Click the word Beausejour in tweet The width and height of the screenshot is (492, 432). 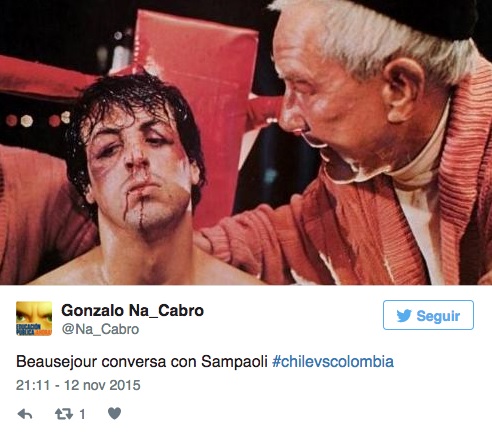click(x=57, y=362)
